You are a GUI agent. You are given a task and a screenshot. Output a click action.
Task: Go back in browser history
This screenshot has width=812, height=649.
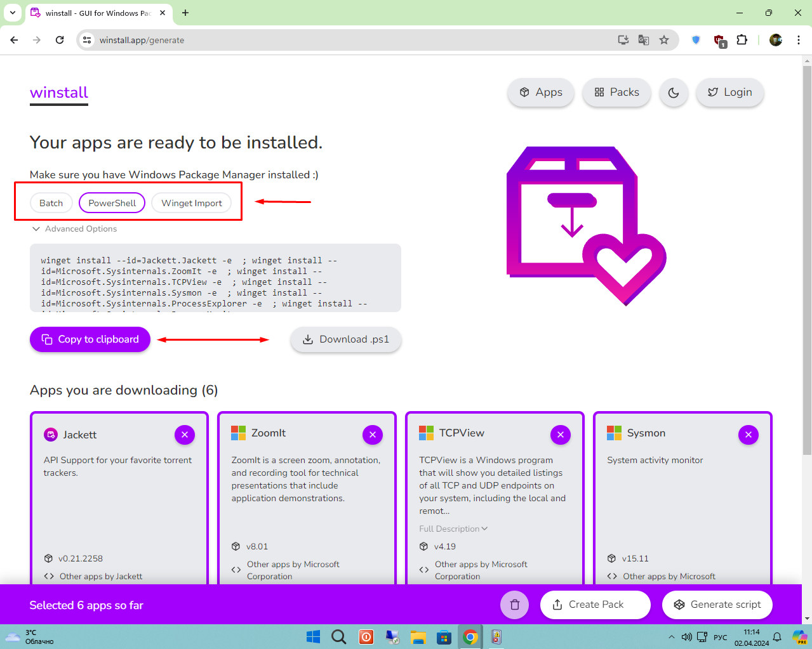14,40
